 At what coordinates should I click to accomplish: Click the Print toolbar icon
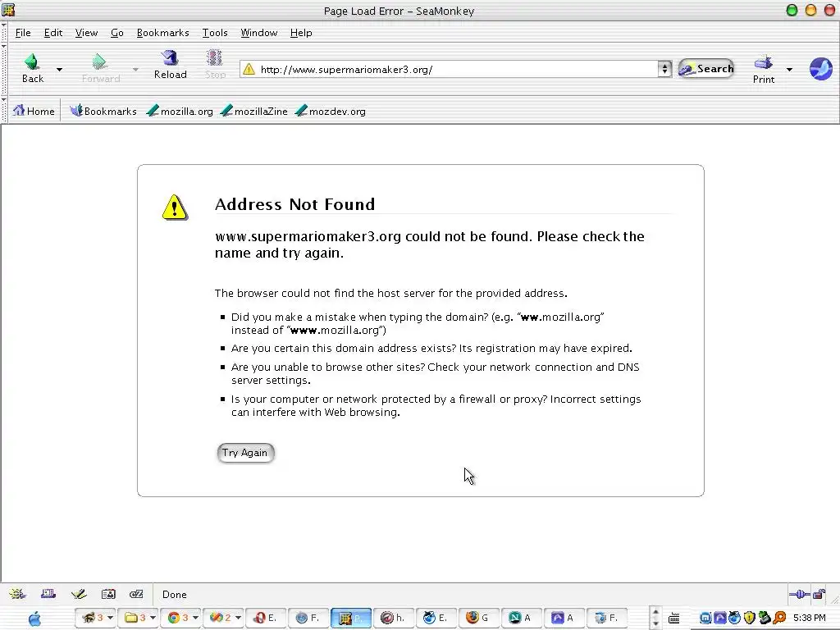(x=764, y=69)
